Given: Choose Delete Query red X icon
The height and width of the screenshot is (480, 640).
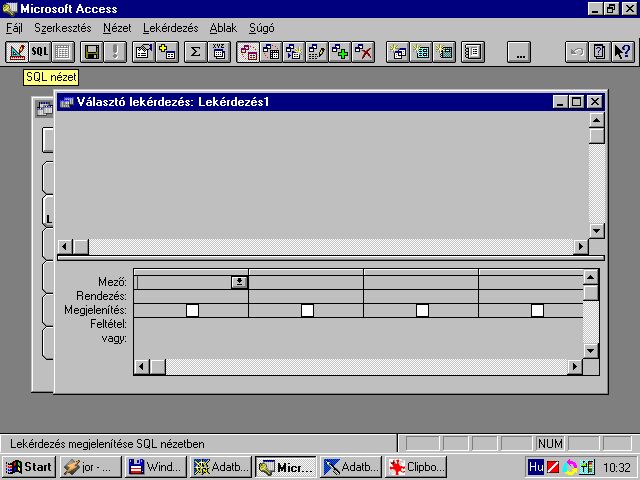Looking at the screenshot, I should click(x=363, y=52).
